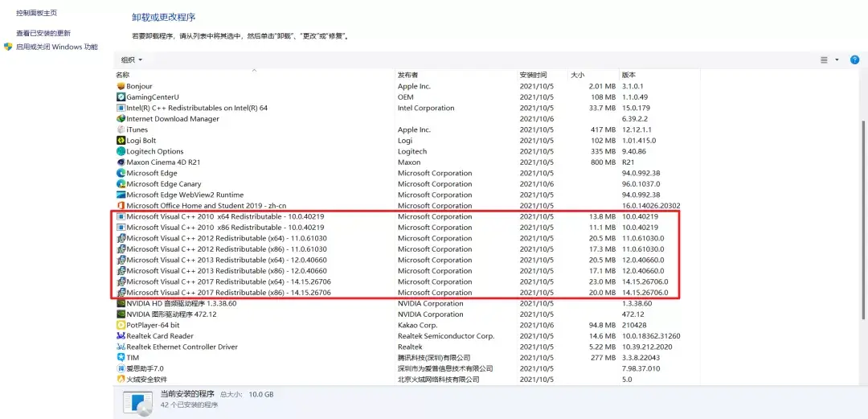The height and width of the screenshot is (419, 868).
Task: Select Visual C++ 2013 Redistributable (x64) row
Action: click(x=407, y=260)
